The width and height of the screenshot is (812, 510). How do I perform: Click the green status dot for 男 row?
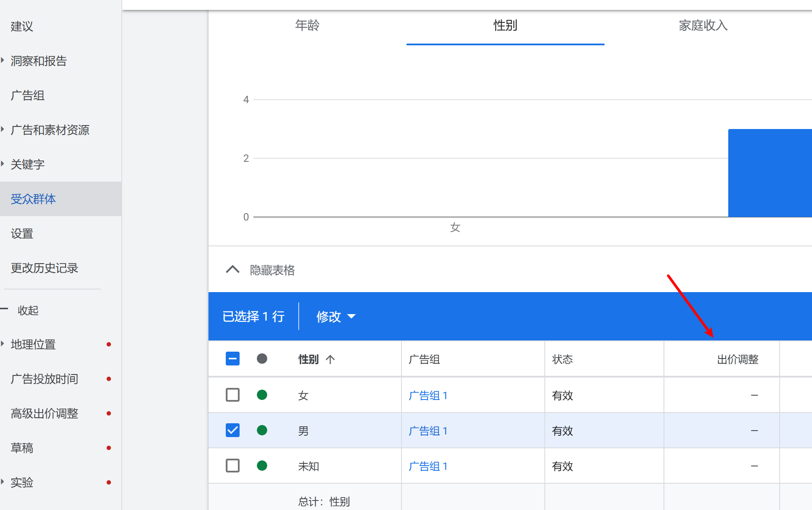pyautogui.click(x=262, y=430)
